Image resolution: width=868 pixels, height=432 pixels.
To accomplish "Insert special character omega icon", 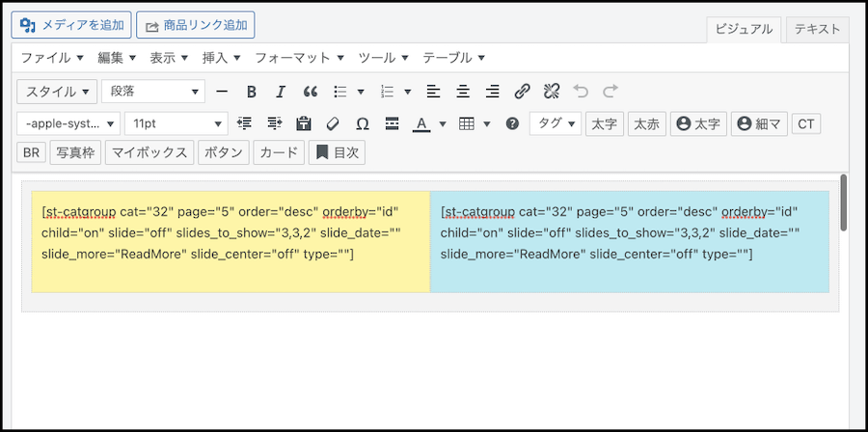I will pyautogui.click(x=363, y=123).
